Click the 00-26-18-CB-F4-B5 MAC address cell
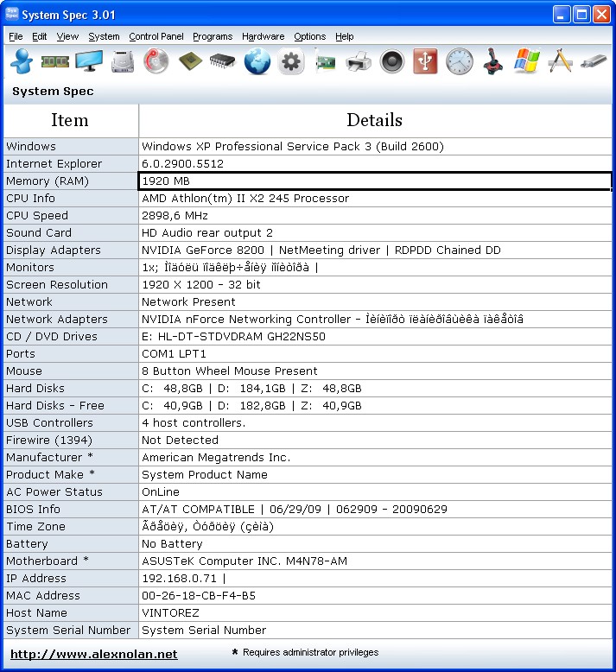The height and width of the screenshot is (672, 616). coord(375,596)
